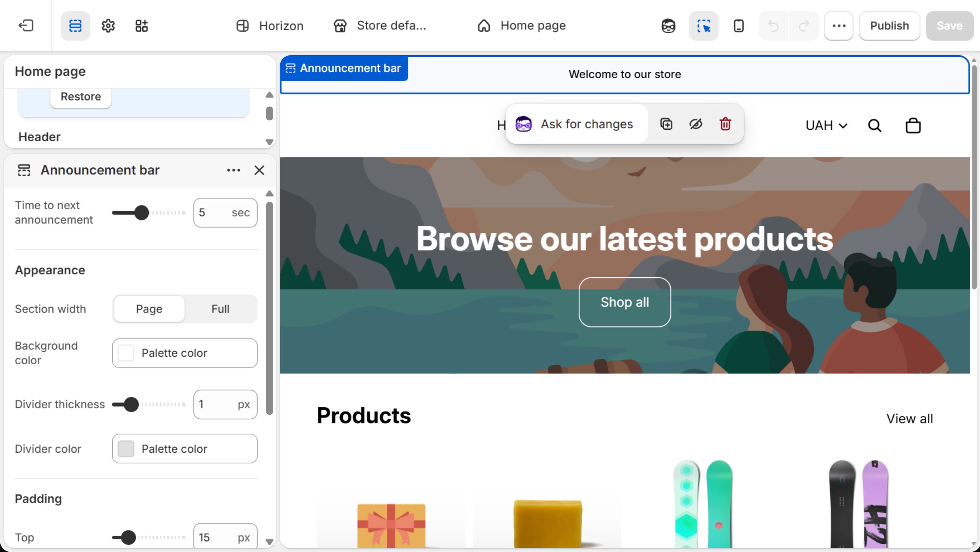Open the Home page template selector

click(x=522, y=25)
